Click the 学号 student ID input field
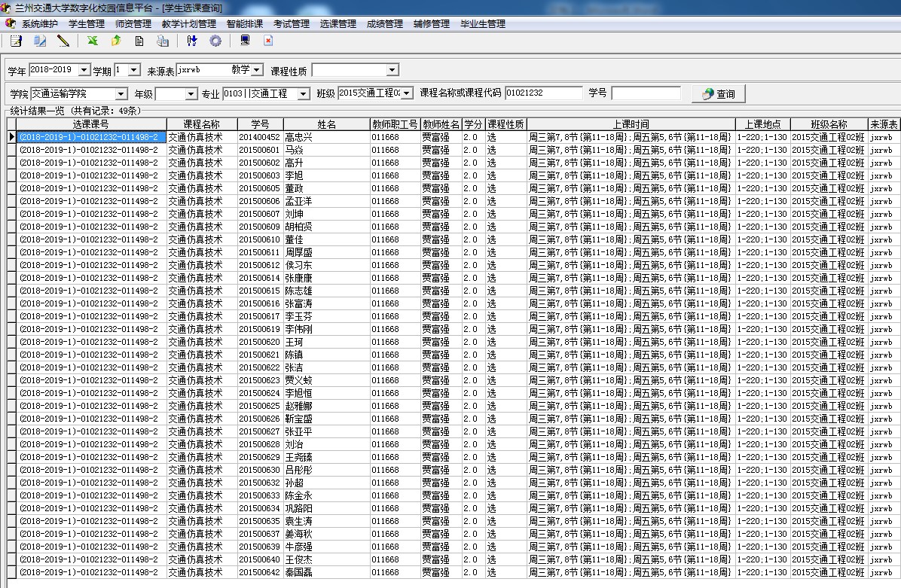Image resolution: width=901 pixels, height=588 pixels. pos(645,93)
